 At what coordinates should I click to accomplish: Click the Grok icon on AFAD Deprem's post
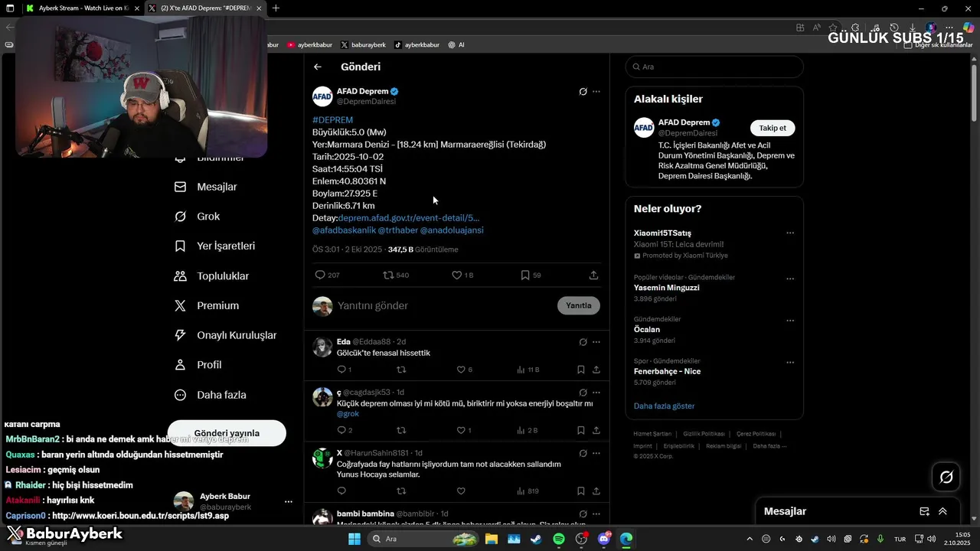583,91
